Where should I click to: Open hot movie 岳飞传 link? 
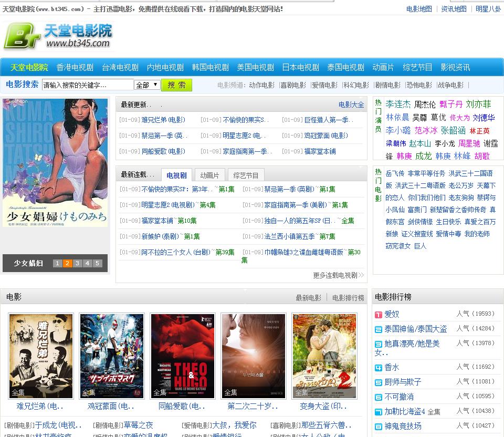pyautogui.click(x=395, y=174)
